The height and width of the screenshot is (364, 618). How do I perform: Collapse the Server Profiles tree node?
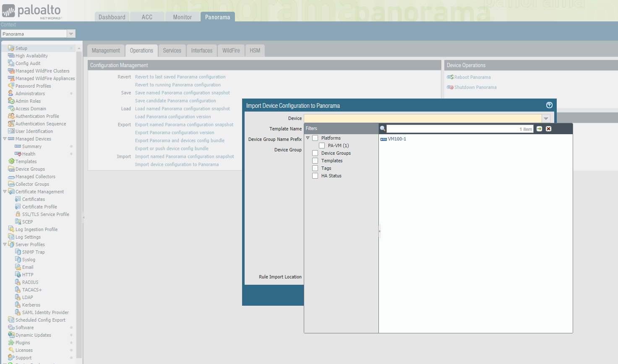[x=5, y=244]
